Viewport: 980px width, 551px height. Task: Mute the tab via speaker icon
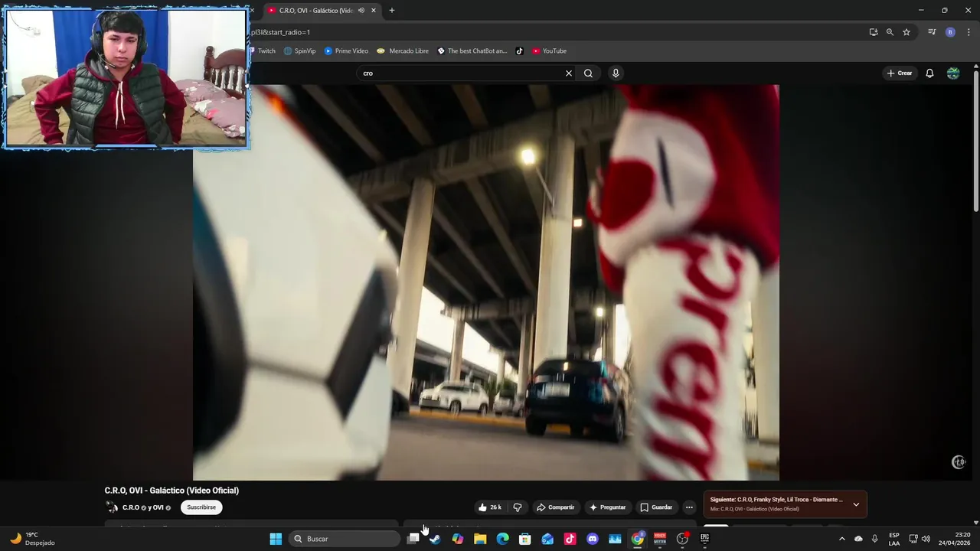pos(361,11)
